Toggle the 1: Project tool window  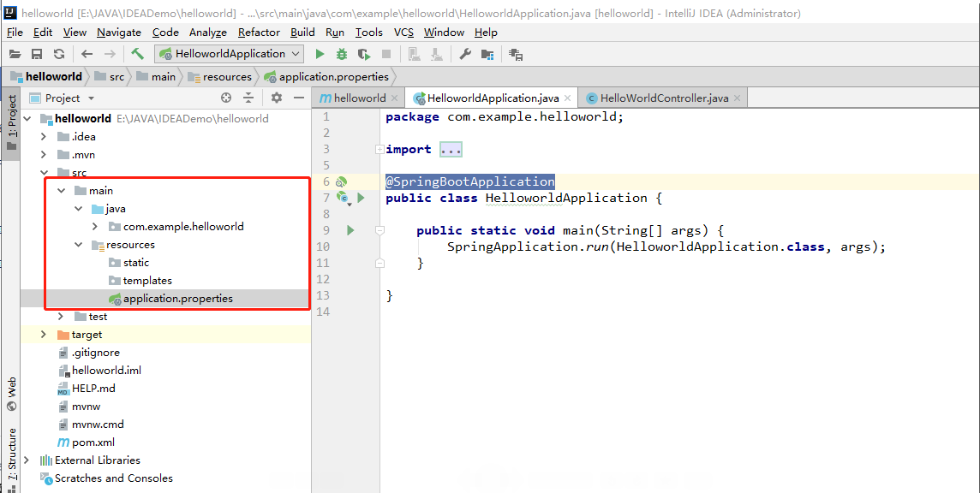(10, 124)
